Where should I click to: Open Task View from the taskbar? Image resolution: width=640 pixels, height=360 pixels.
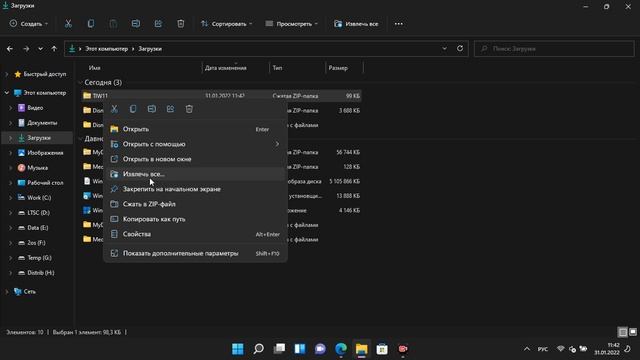tap(279, 349)
